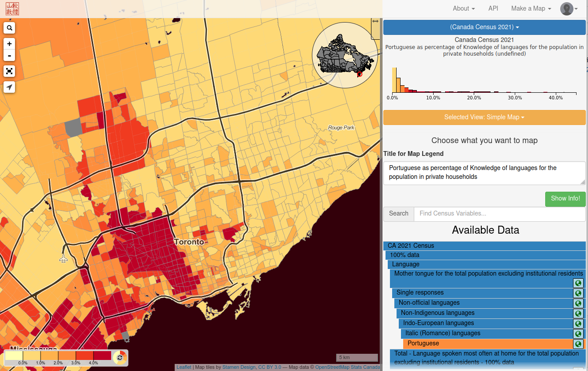Open the API page
This screenshot has width=588, height=371.
[493, 8]
